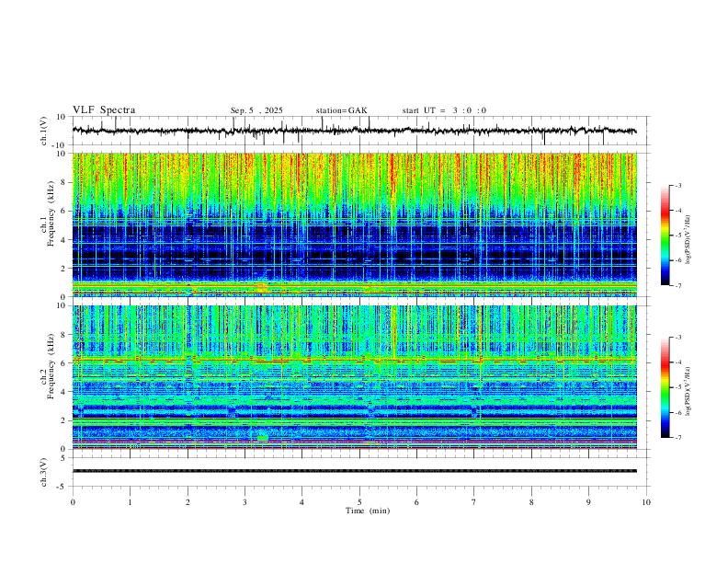
Task: Click the 'ch.1(V)' axis label
Action: point(44,131)
